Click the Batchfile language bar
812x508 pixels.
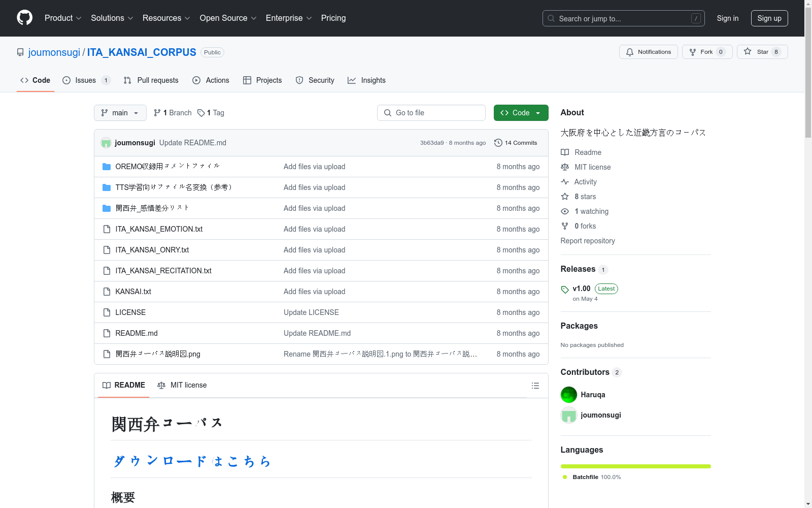pos(636,466)
